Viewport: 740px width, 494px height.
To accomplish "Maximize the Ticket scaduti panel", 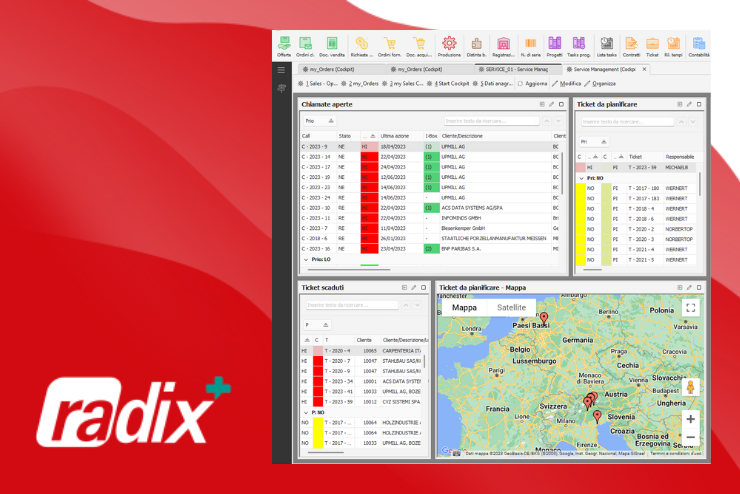I will [423, 287].
